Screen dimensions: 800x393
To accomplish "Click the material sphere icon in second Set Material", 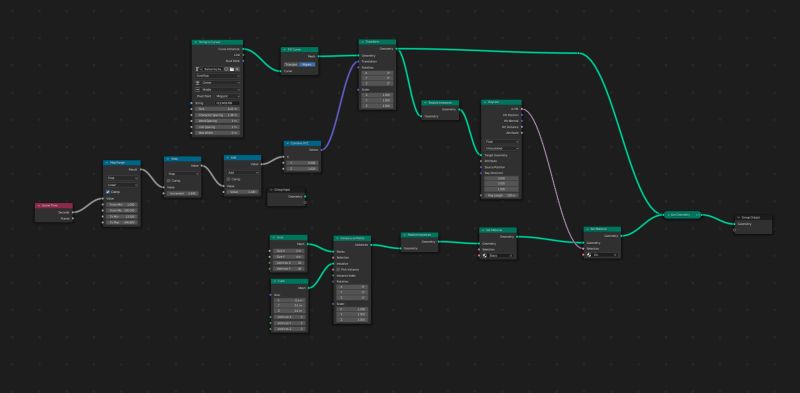I will [x=589, y=255].
